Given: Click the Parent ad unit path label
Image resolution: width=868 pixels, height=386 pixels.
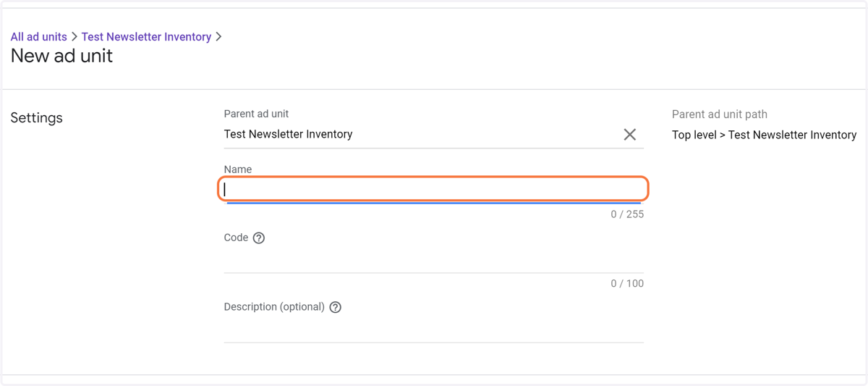Looking at the screenshot, I should (720, 114).
